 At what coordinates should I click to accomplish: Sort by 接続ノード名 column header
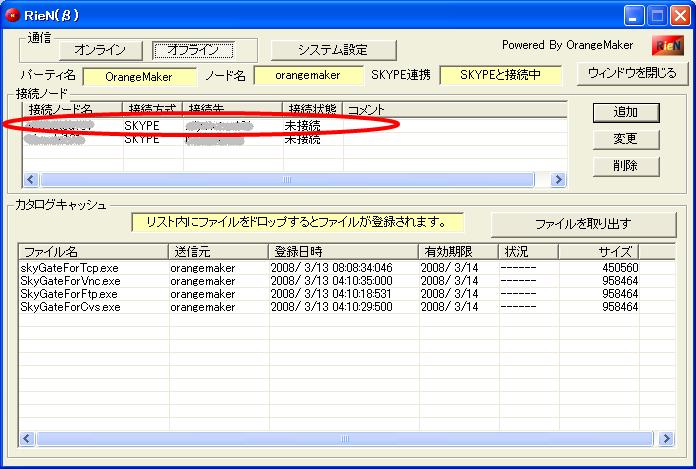pyautogui.click(x=73, y=109)
